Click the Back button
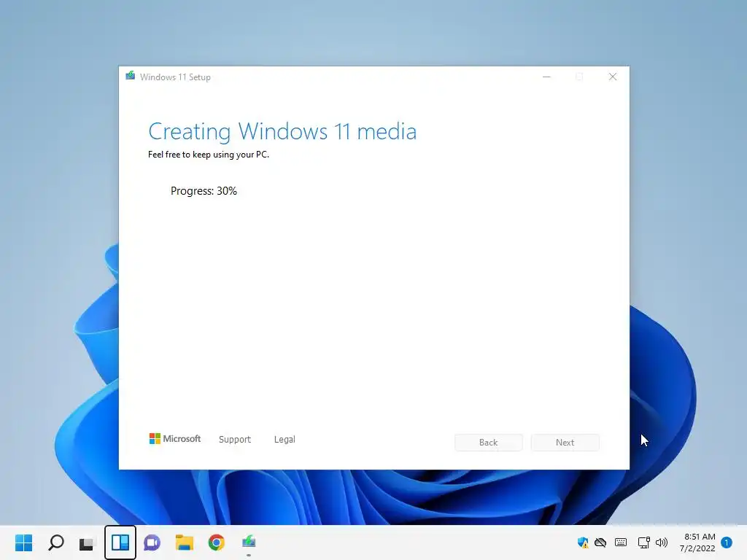The width and height of the screenshot is (747, 560). coord(488,443)
